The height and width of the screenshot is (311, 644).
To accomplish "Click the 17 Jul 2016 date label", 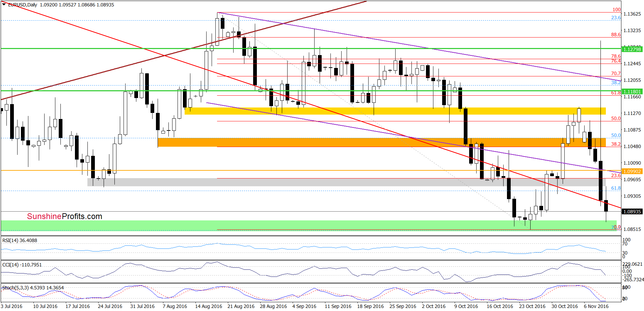I will point(78,306).
